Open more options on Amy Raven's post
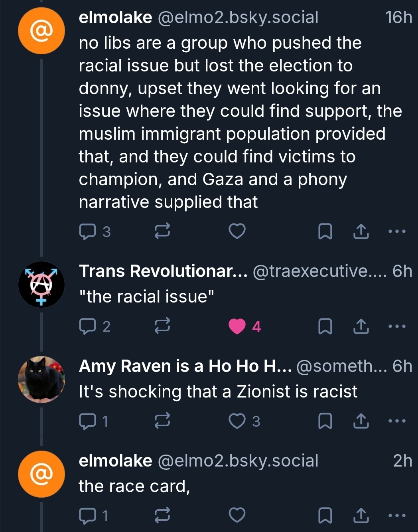The image size is (418, 532). pyautogui.click(x=397, y=421)
